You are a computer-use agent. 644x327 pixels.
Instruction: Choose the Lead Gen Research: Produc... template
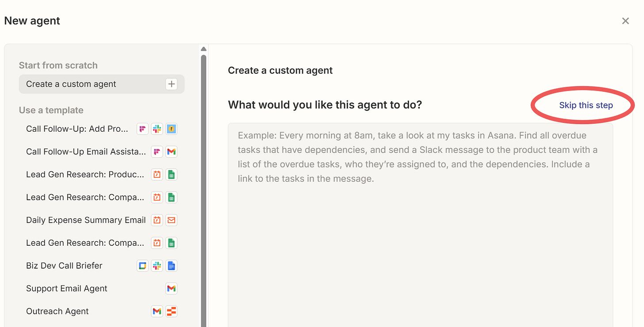pyautogui.click(x=102, y=175)
